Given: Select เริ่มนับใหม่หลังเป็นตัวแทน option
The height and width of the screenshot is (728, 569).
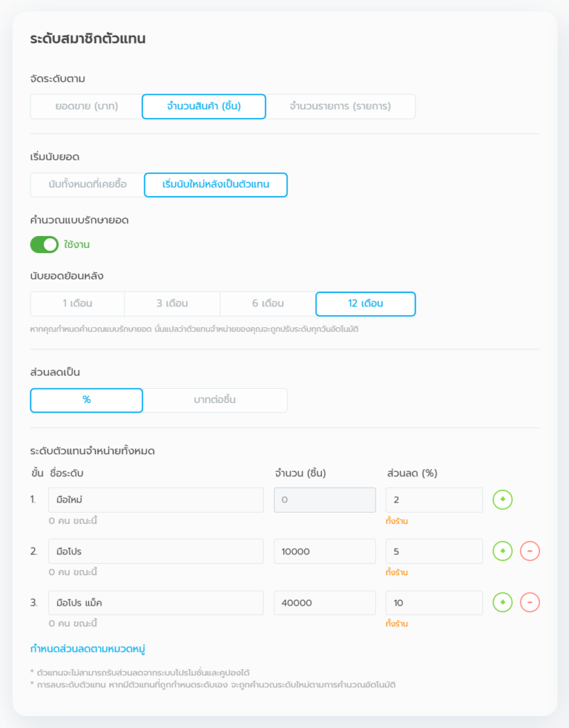Looking at the screenshot, I should coord(215,185).
